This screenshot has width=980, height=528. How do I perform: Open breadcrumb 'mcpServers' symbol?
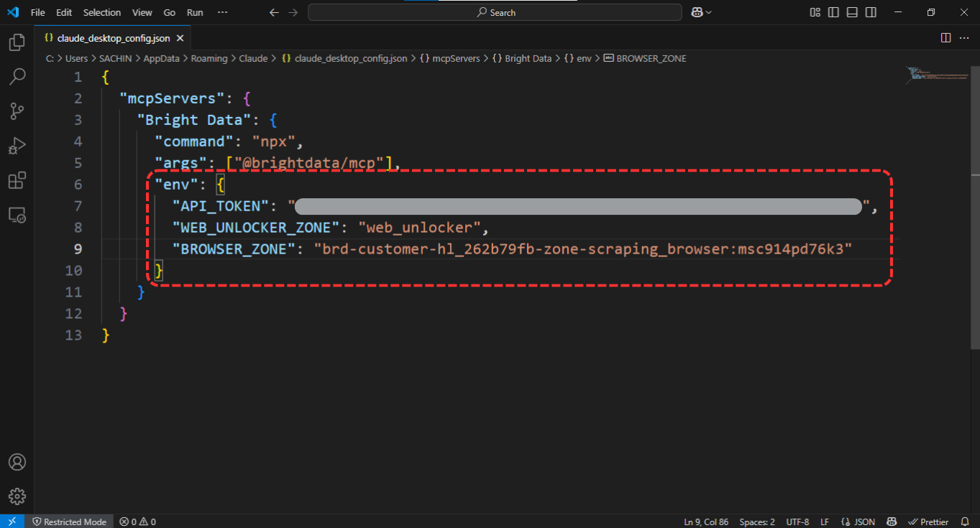point(449,58)
